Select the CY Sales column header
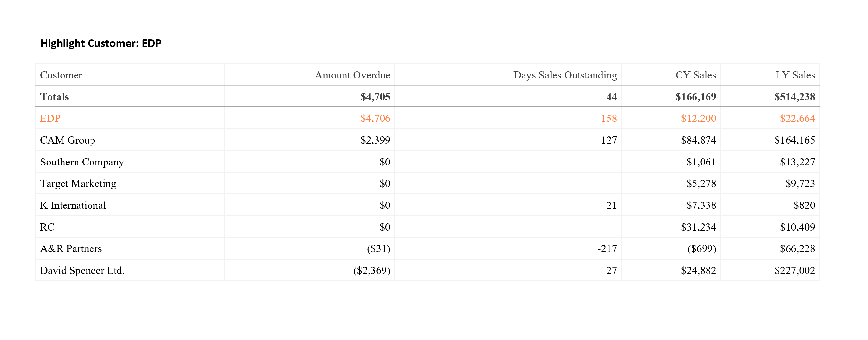Image resolution: width=868 pixels, height=340 pixels. pos(695,75)
